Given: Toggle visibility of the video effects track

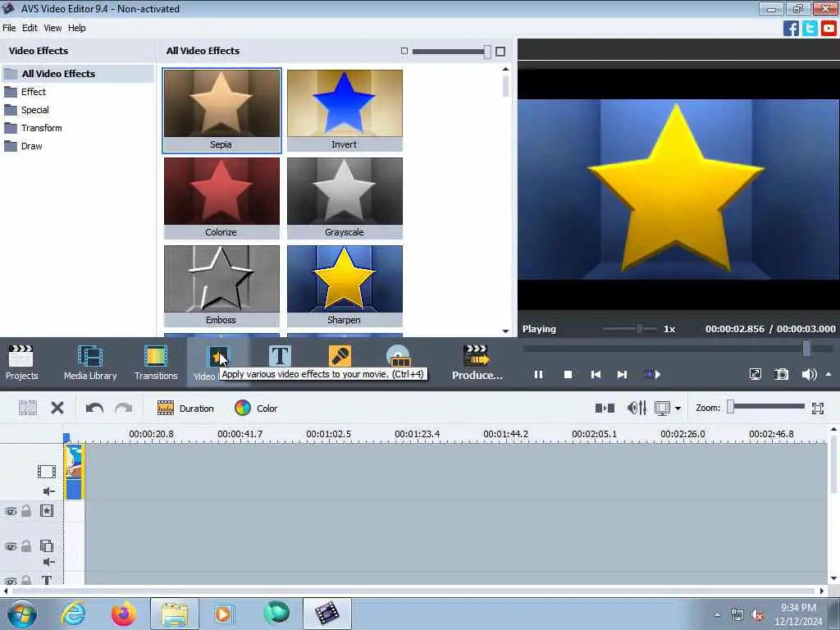Looking at the screenshot, I should pyautogui.click(x=11, y=511).
